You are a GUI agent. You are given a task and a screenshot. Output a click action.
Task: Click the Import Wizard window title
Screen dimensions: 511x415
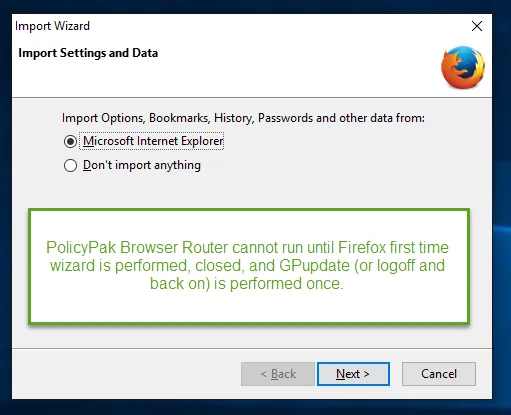(52, 26)
